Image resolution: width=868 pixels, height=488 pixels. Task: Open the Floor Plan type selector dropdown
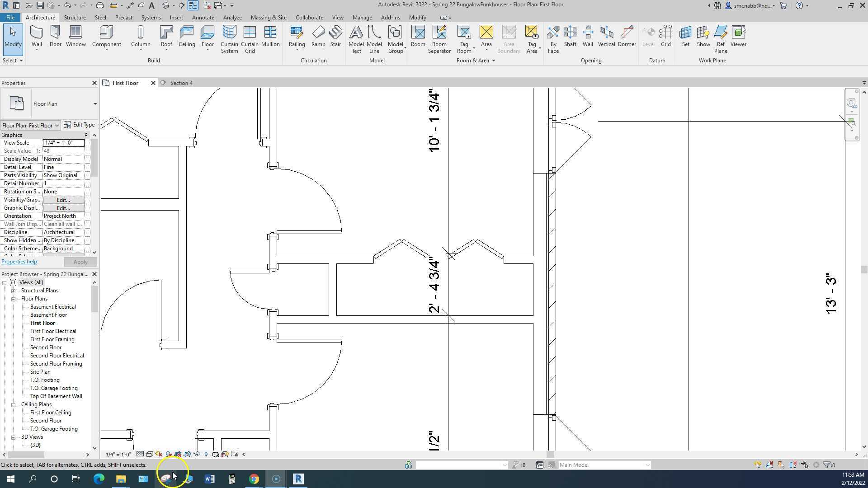tap(95, 104)
